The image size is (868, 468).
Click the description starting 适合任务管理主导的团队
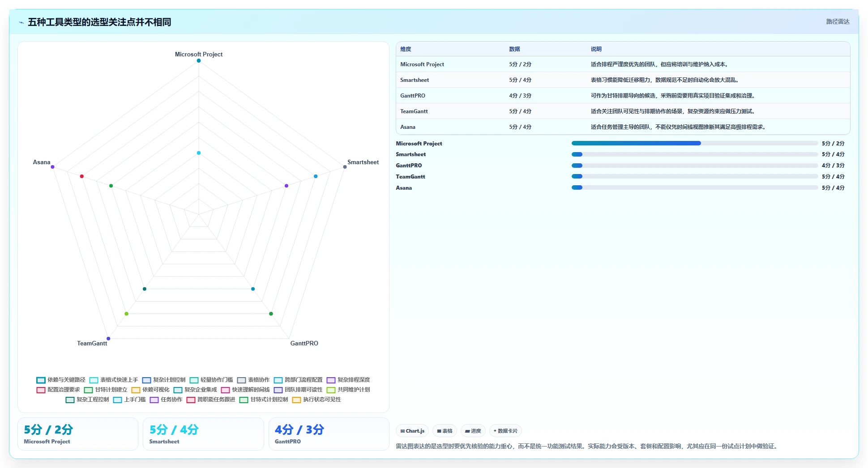tap(678, 127)
